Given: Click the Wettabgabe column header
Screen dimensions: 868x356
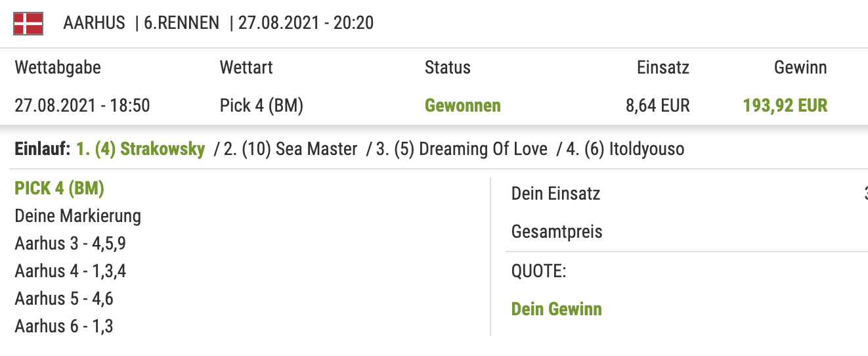Looking at the screenshot, I should 58,67.
